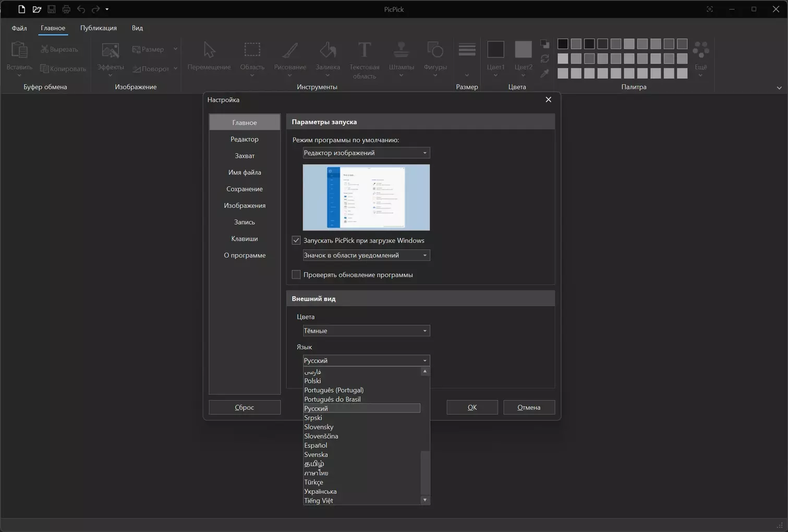Disable Запускать PicPick при загрузке Windows

(x=296, y=240)
